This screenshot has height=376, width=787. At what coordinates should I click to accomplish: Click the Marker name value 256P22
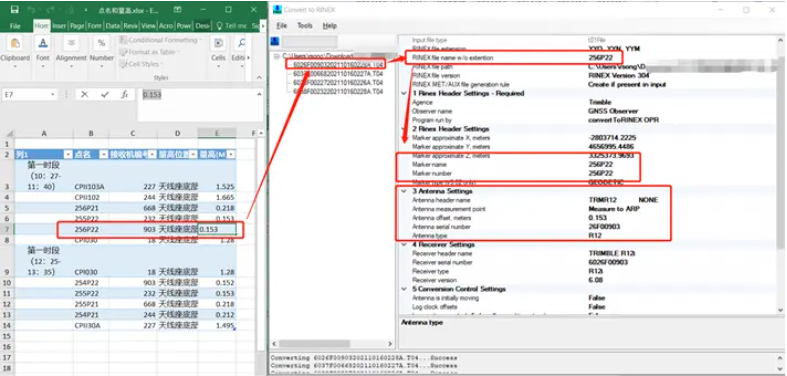[x=601, y=165]
